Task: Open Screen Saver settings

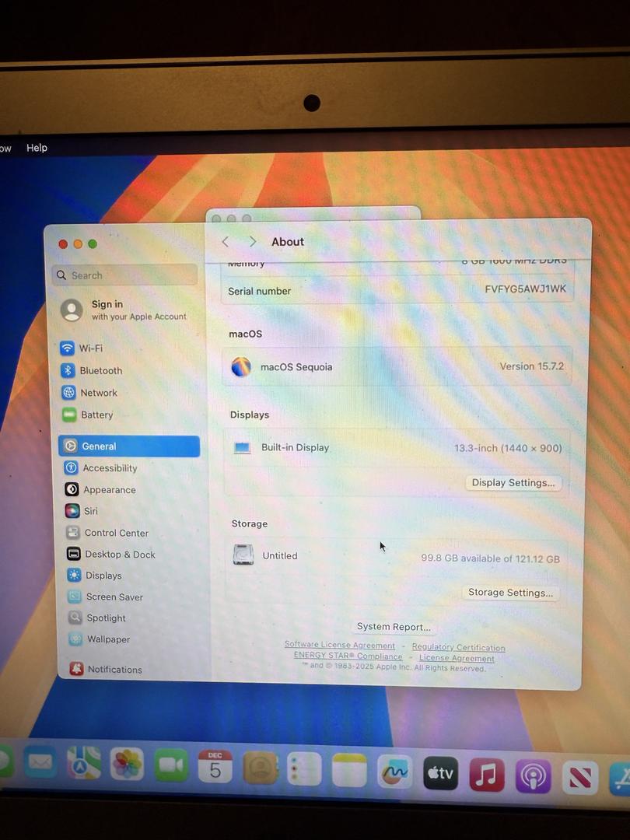Action: [x=114, y=597]
